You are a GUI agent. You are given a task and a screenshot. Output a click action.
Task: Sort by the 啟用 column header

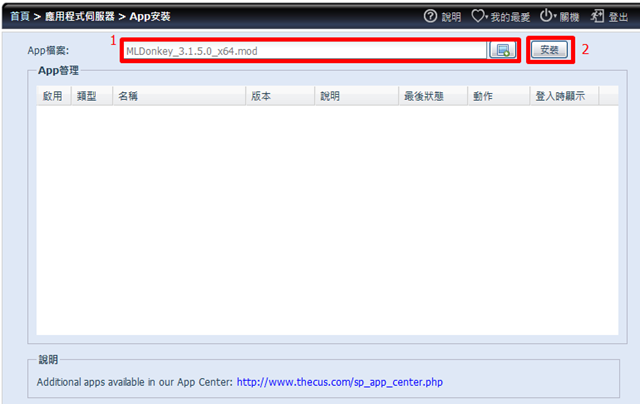(53, 96)
